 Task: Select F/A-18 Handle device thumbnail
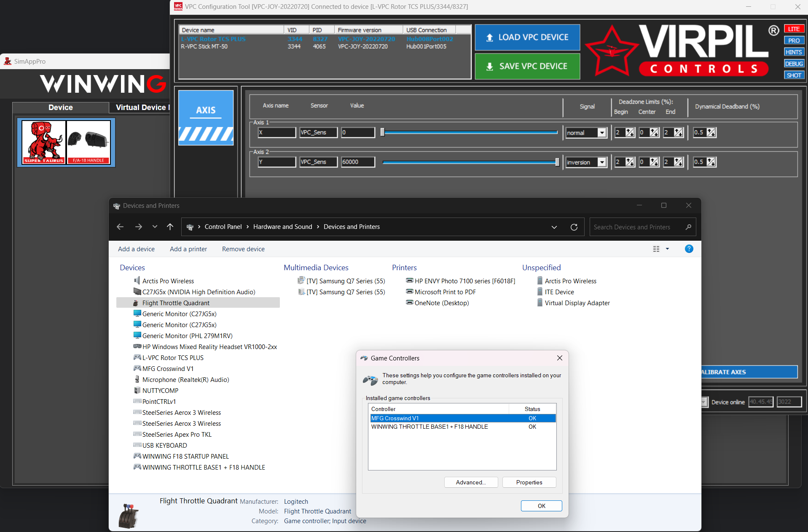(89, 142)
